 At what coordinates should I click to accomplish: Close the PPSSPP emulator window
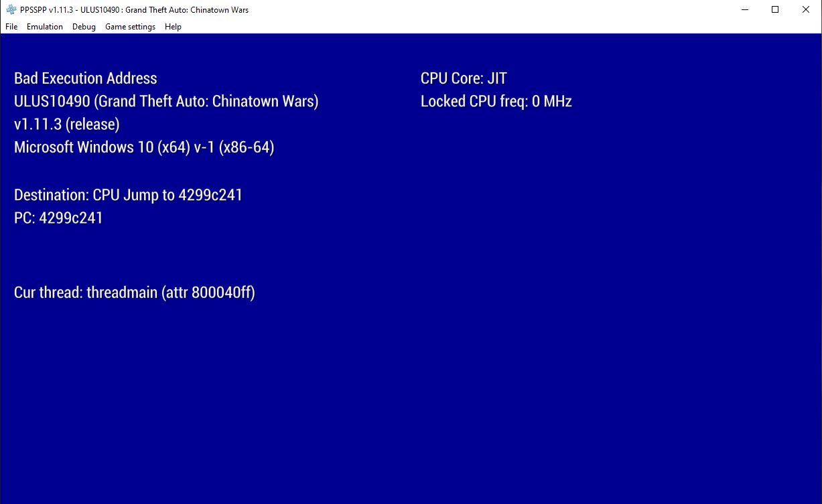(x=806, y=10)
